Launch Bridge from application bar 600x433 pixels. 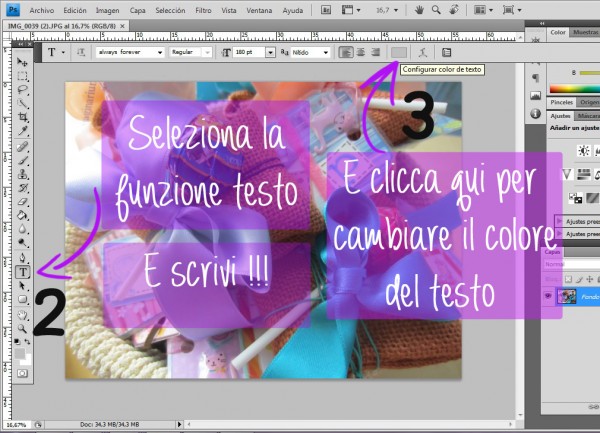click(x=326, y=10)
